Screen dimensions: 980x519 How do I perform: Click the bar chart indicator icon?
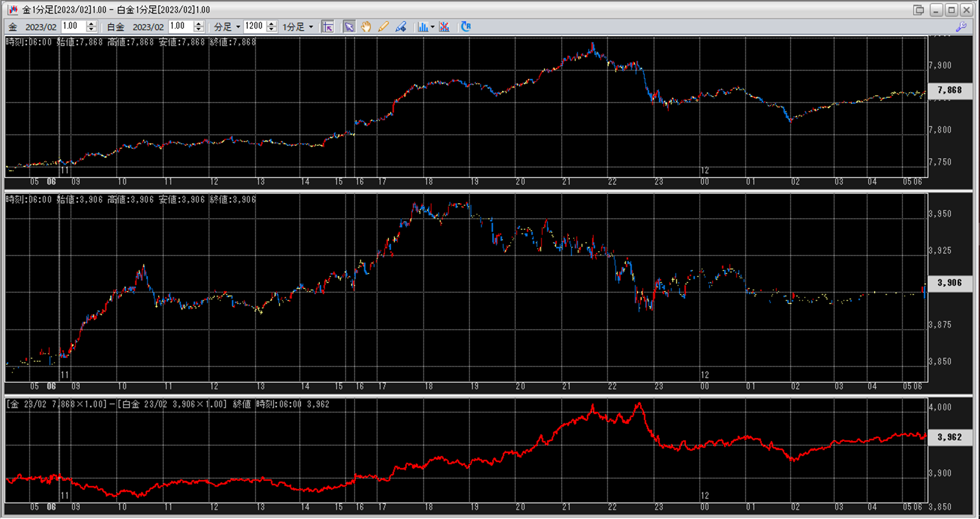tap(422, 27)
